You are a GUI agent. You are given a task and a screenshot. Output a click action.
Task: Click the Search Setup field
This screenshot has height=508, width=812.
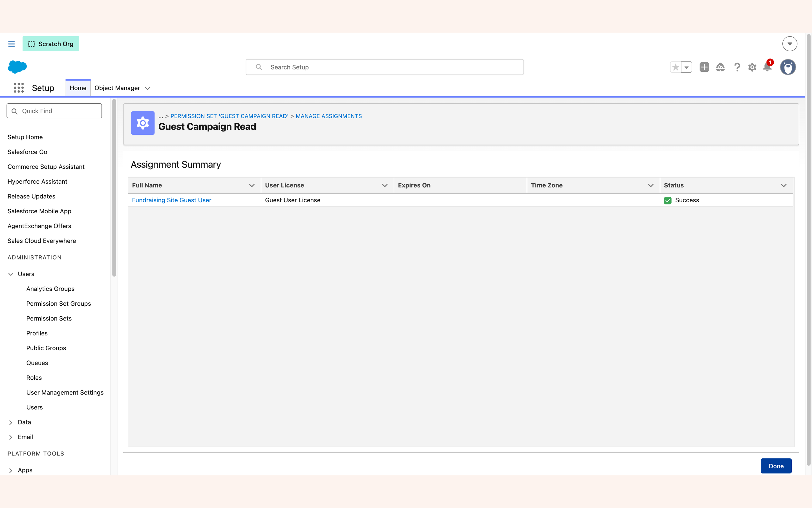tap(385, 67)
